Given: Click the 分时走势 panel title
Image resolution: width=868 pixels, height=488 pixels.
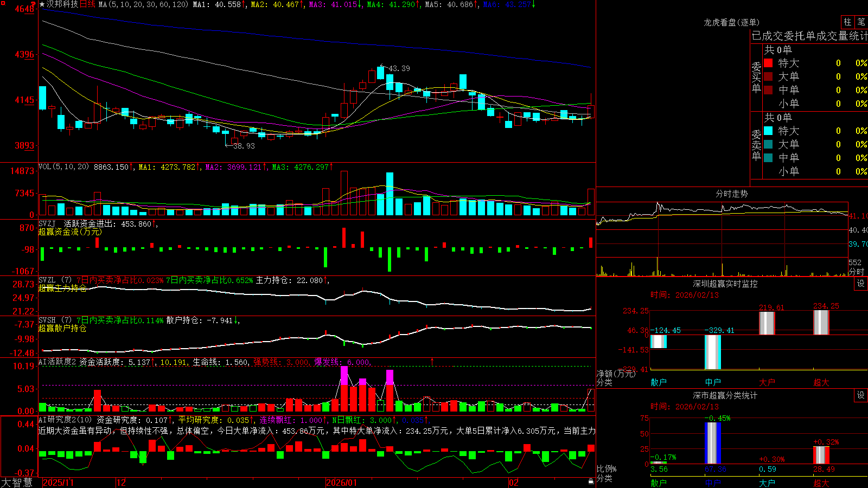Looking at the screenshot, I should point(731,194).
